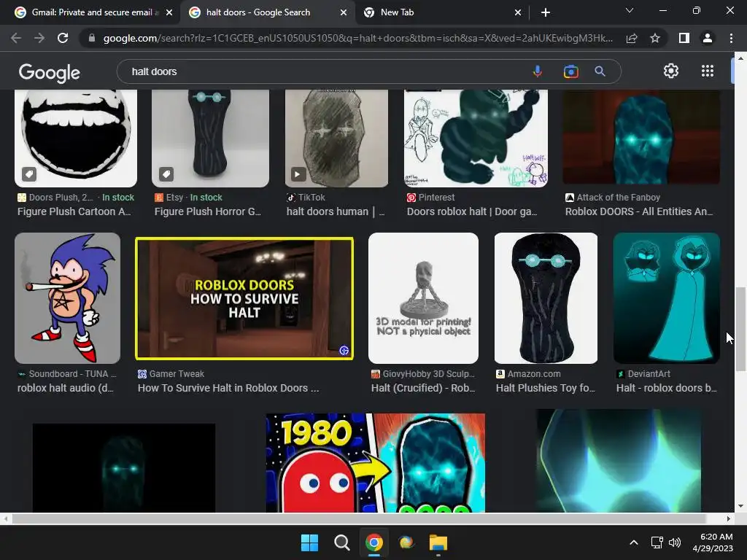
Task: Open the clock showing 6:20 AM
Action: pyautogui.click(x=713, y=542)
